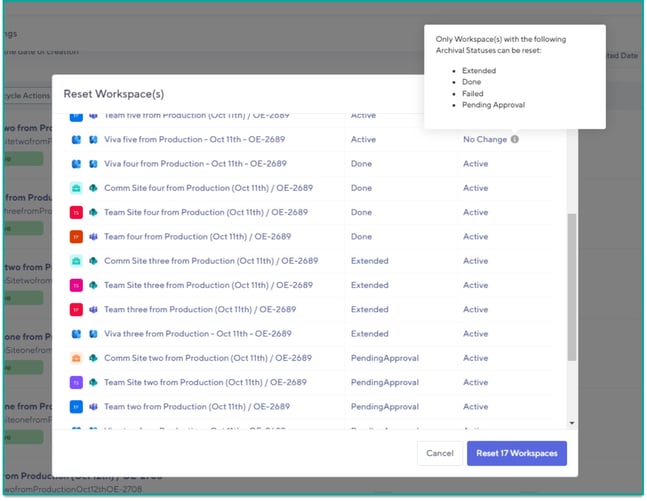Click Comm Site four teal avatar icon
This screenshot has width=647, height=501.
(x=76, y=188)
